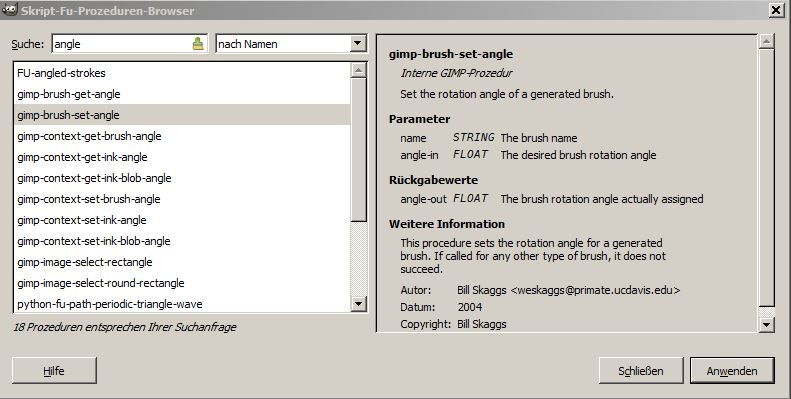The height and width of the screenshot is (399, 791).
Task: Click the Datum value 2004
Action: [470, 307]
